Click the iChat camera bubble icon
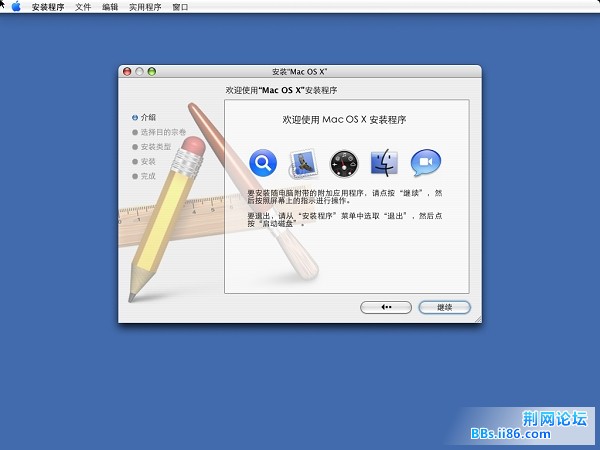The height and width of the screenshot is (450, 600). (x=426, y=163)
